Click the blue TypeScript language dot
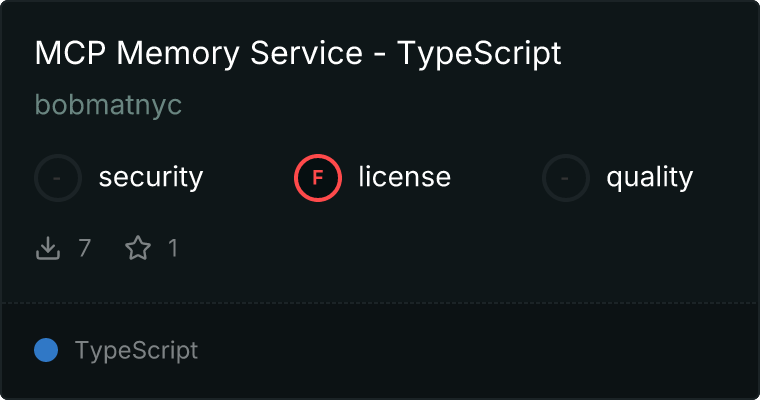 point(45,350)
